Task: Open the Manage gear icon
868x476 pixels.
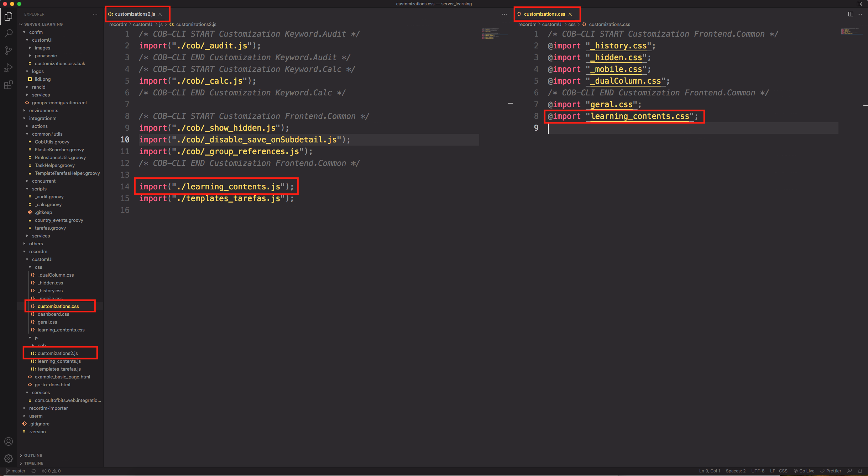Action: pyautogui.click(x=9, y=459)
